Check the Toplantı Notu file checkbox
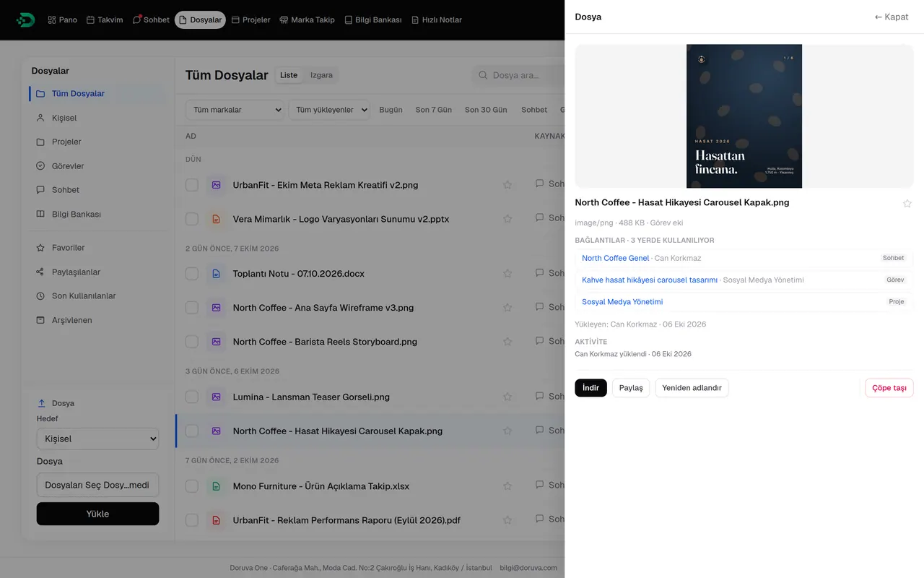The width and height of the screenshot is (924, 578). [192, 274]
